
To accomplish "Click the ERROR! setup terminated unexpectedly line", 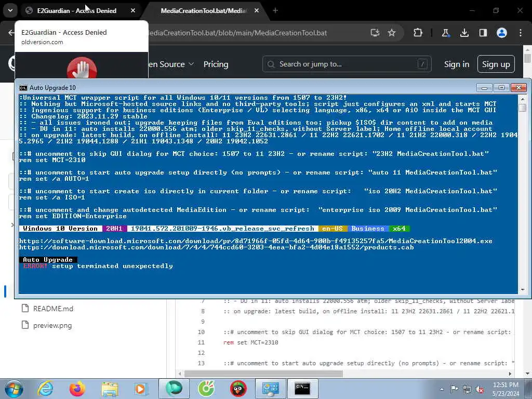I will click(x=98, y=266).
